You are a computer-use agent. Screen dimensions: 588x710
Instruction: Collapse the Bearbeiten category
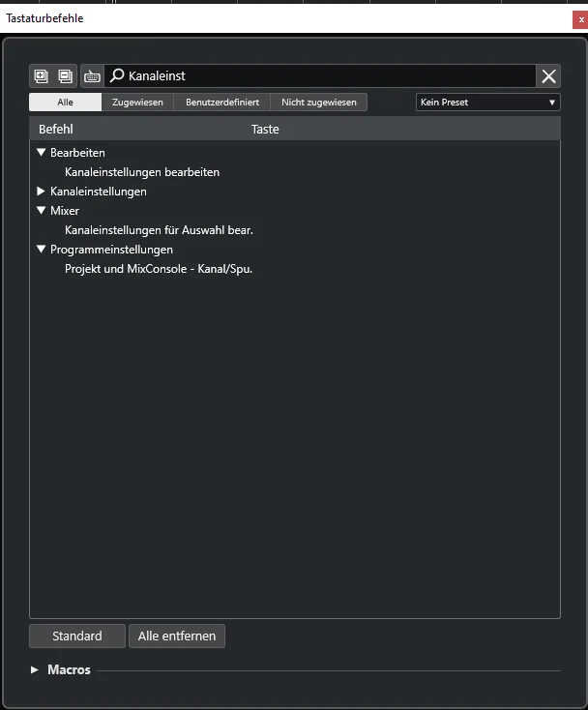pyautogui.click(x=42, y=153)
